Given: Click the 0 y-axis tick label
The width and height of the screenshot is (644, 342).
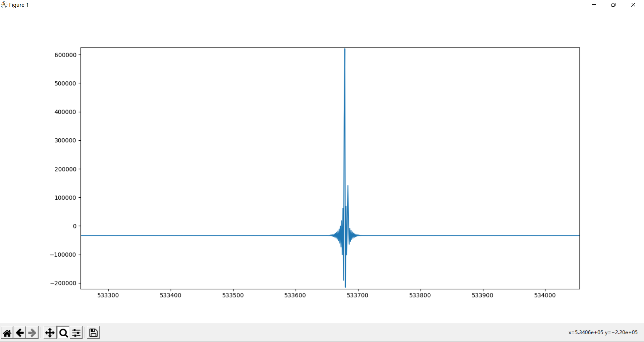Looking at the screenshot, I should (x=75, y=226).
